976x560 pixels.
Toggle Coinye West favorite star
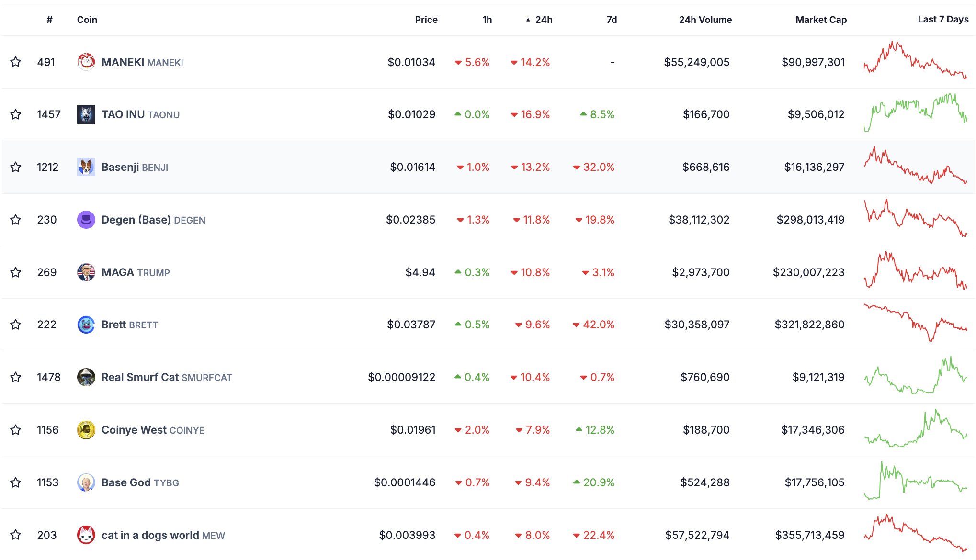[x=16, y=430]
